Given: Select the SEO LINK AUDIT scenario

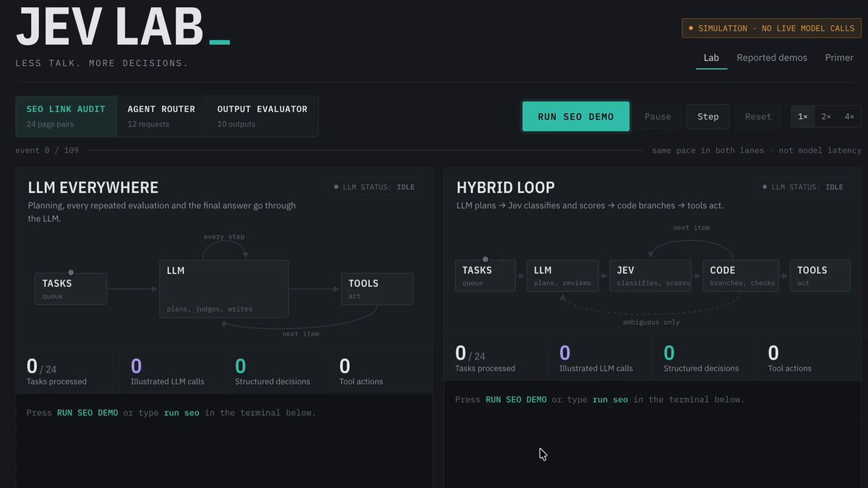Looking at the screenshot, I should (66, 116).
